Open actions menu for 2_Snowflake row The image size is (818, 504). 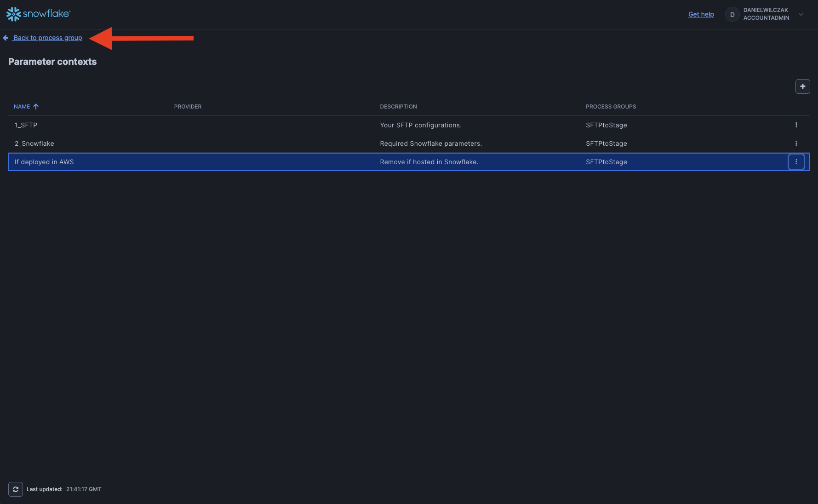(796, 143)
